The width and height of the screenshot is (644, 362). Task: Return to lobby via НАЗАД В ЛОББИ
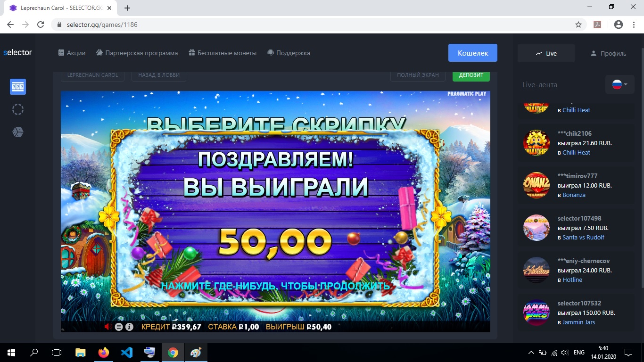[159, 75]
